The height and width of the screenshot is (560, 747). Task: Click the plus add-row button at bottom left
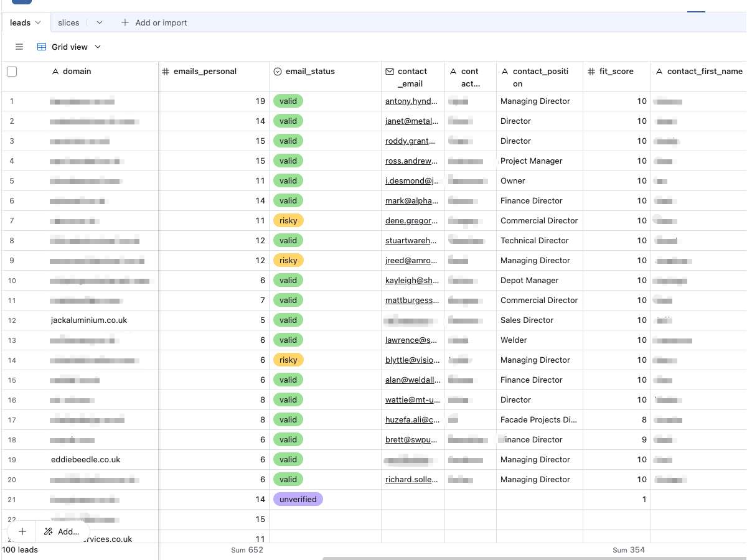pyautogui.click(x=22, y=531)
